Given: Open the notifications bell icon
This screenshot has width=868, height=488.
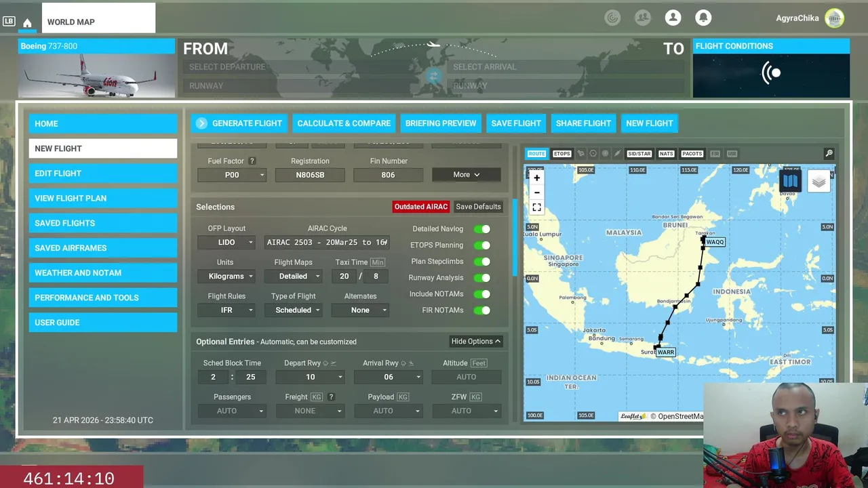Looking at the screenshot, I should pyautogui.click(x=703, y=18).
